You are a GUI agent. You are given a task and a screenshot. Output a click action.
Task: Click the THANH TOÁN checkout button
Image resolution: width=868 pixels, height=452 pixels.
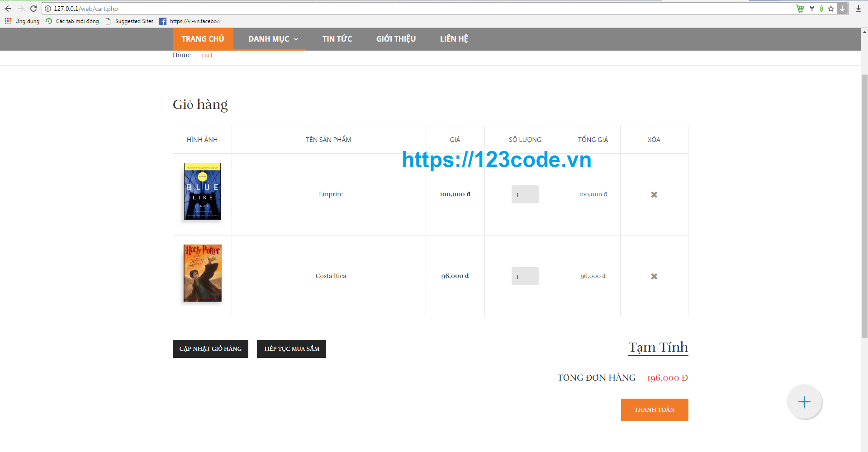pyautogui.click(x=654, y=410)
